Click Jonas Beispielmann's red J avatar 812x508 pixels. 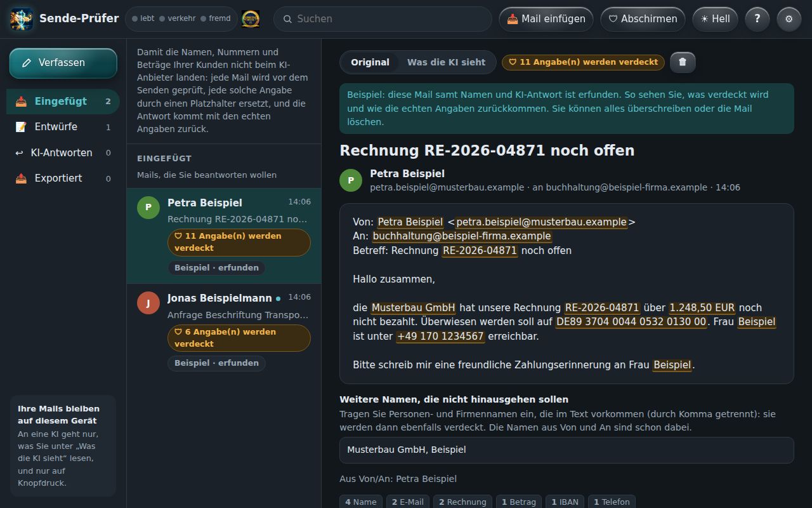click(148, 303)
